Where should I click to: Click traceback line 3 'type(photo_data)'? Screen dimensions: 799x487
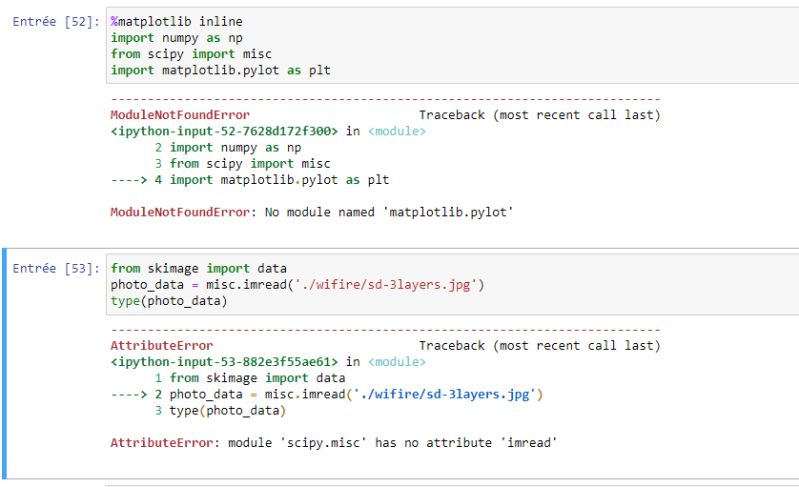click(227, 411)
